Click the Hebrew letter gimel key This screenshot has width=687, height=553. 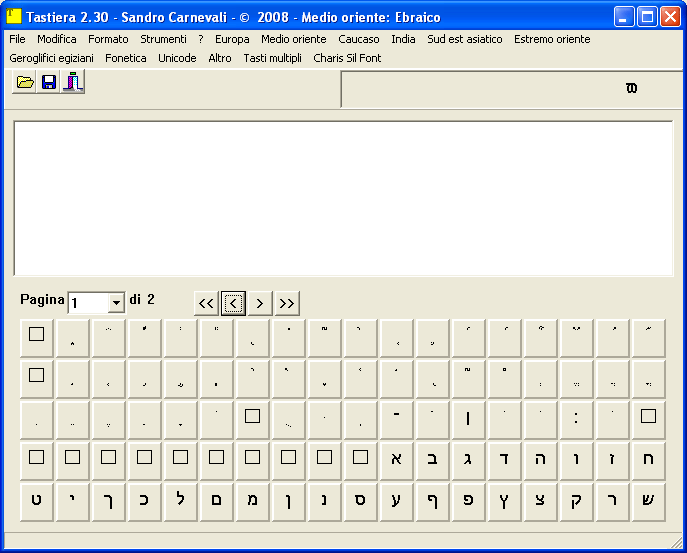468,459
